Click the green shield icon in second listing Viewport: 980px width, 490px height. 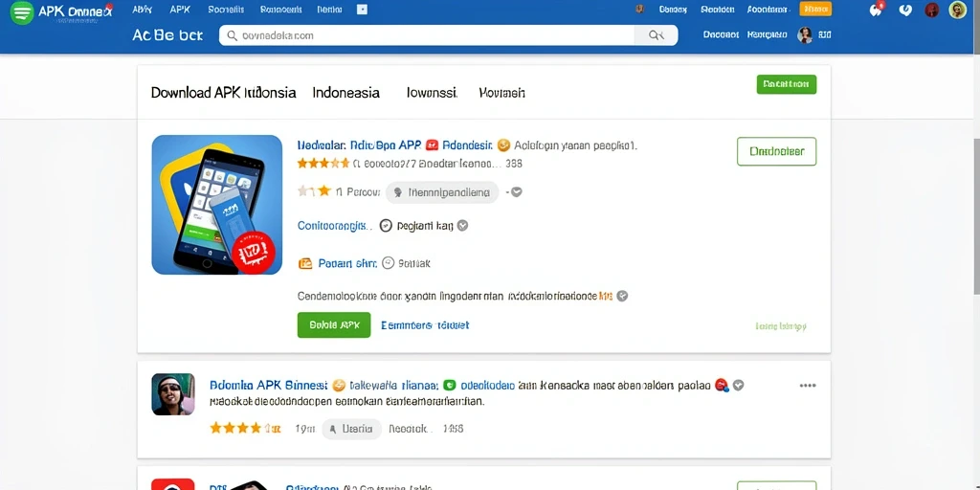click(450, 385)
